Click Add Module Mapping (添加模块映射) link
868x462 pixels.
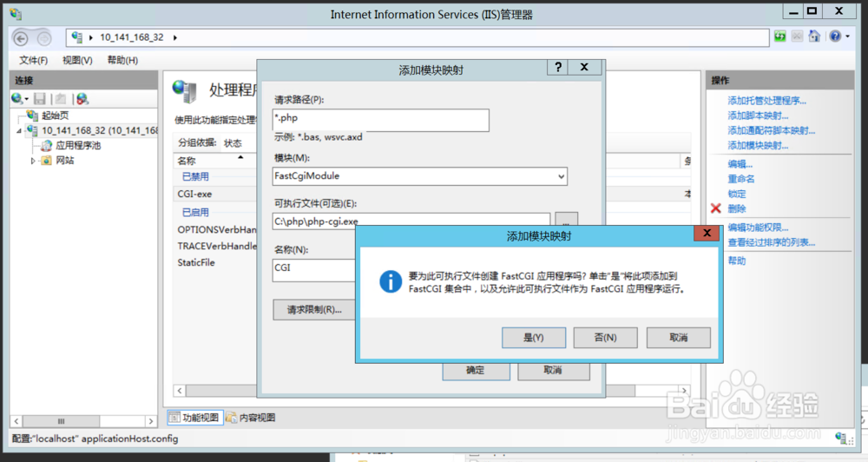pyautogui.click(x=758, y=145)
